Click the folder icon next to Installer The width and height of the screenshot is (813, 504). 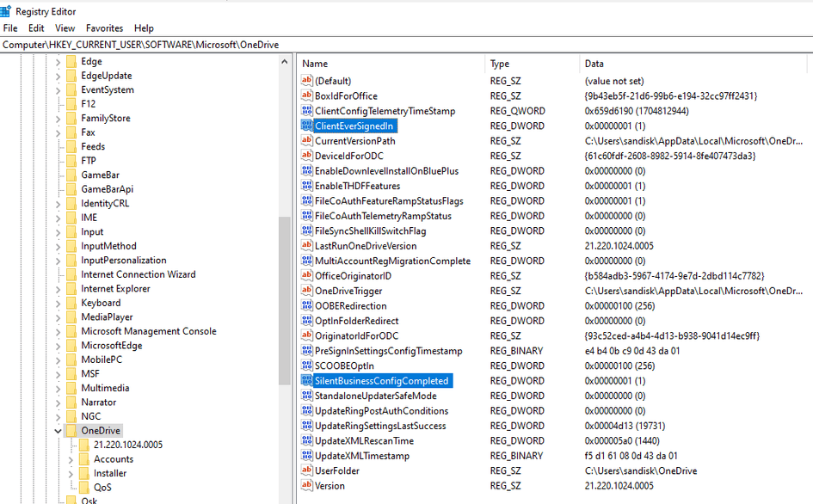pos(86,472)
